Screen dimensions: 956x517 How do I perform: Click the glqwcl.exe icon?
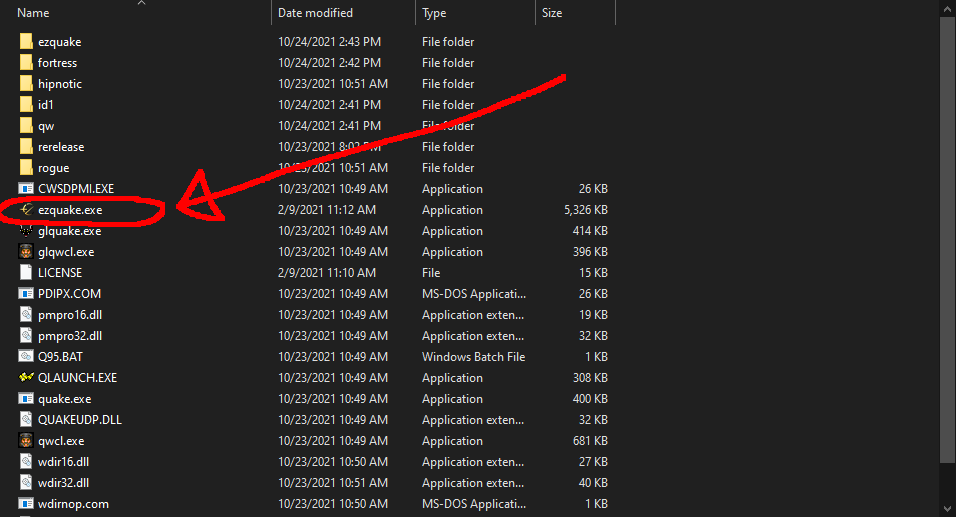click(x=26, y=252)
